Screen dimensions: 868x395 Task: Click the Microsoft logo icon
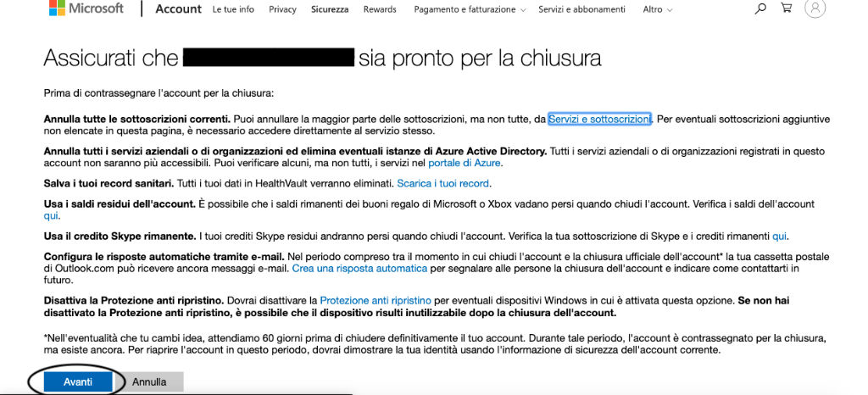tap(57, 7)
